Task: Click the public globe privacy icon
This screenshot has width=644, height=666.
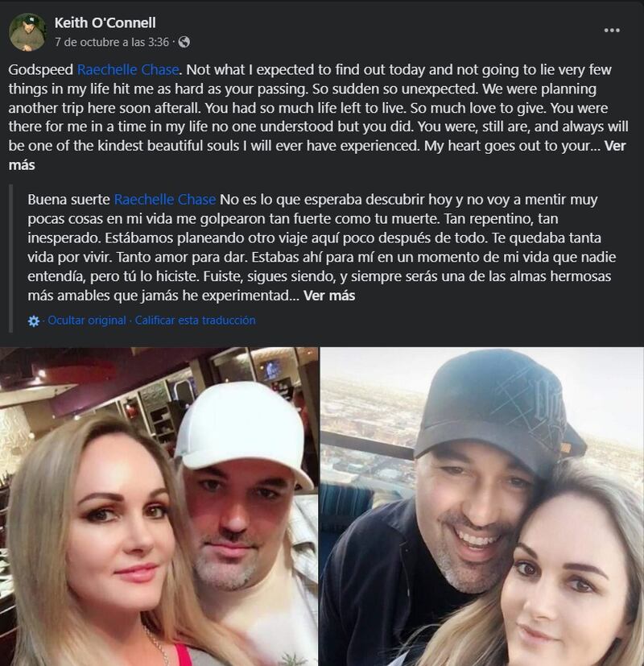Action: pyautogui.click(x=184, y=42)
